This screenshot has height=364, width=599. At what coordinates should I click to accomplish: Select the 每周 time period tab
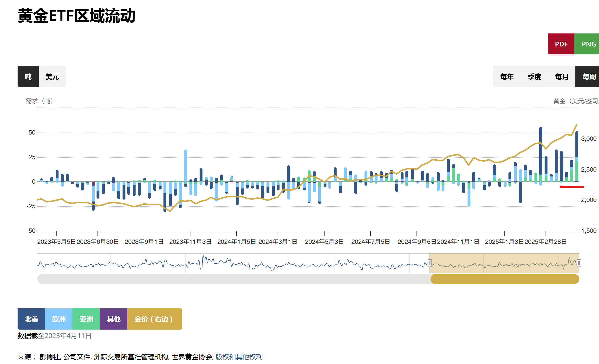coord(589,77)
